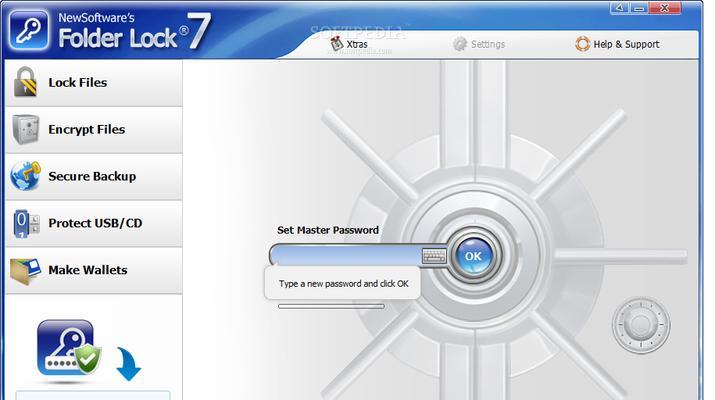Click the Protect USB/CD drive icon
This screenshot has width=715, height=400.
click(26, 223)
